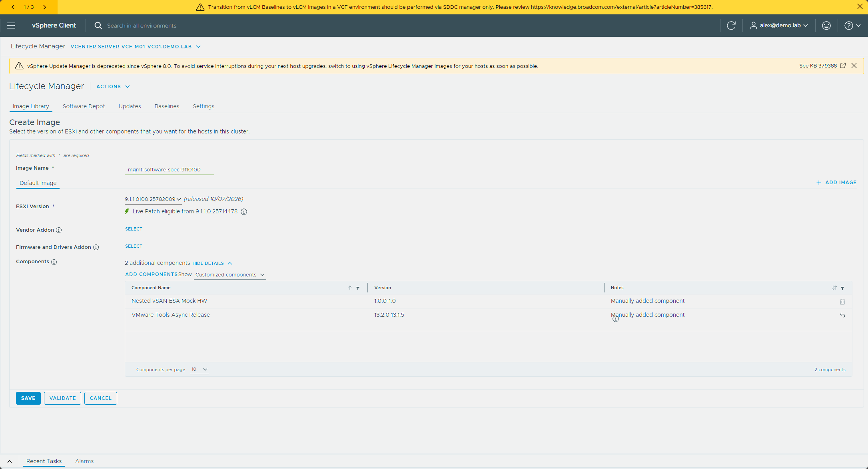Open the help question mark menu

pyautogui.click(x=852, y=26)
